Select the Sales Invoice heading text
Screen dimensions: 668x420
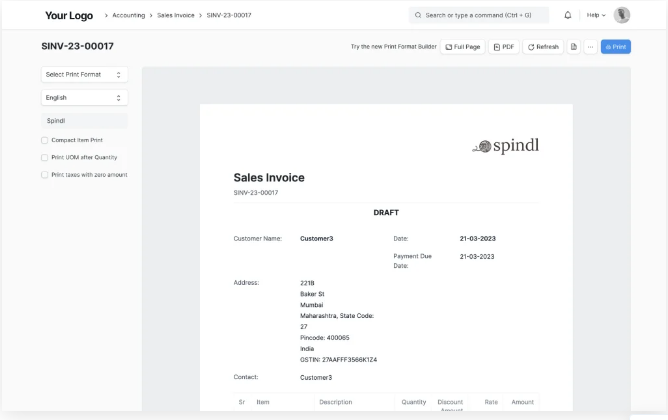(x=269, y=178)
